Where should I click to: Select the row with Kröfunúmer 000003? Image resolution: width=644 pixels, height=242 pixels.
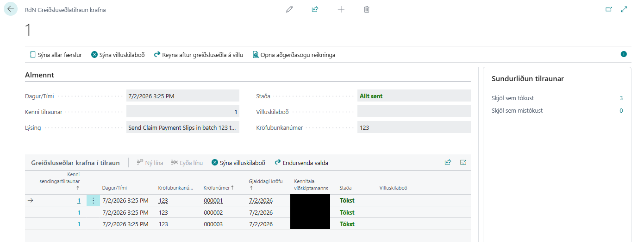(248, 224)
